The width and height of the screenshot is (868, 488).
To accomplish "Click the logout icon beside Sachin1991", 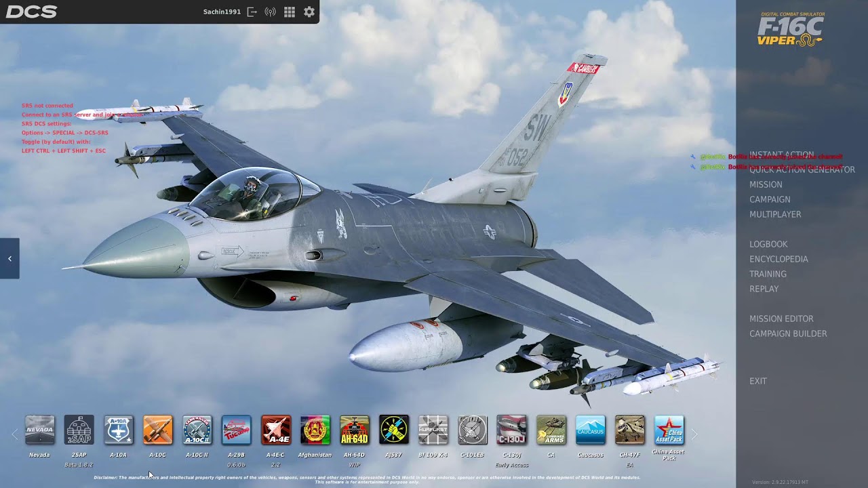I will tap(252, 12).
